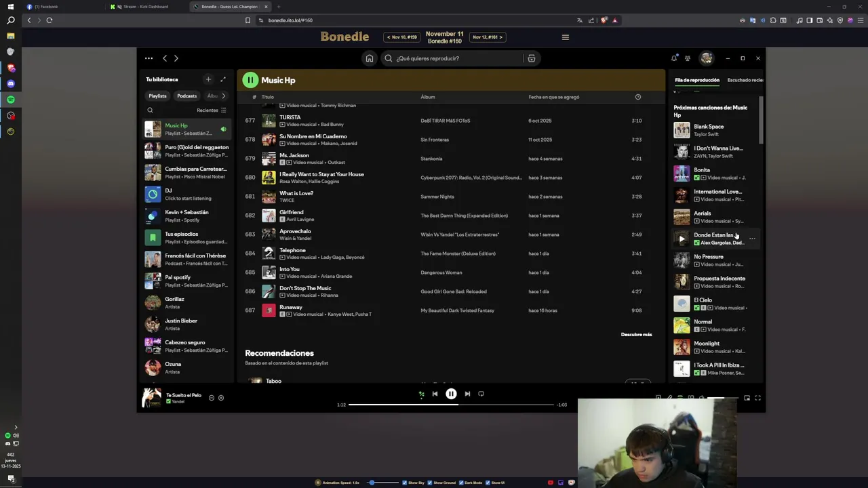Navigate back with Spotify left arrow
This screenshot has height=488, width=868.
(164, 58)
